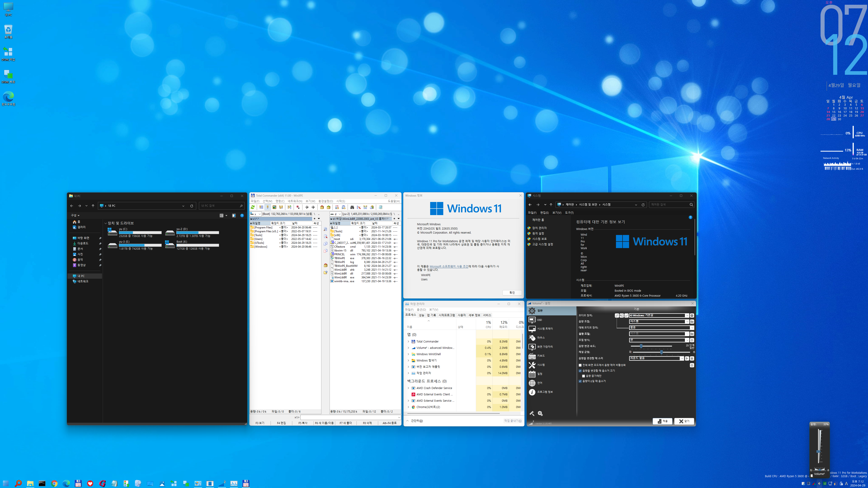868x488 pixels.
Task: Click the link chain icon beside 오디오 장치
Action: point(617,316)
